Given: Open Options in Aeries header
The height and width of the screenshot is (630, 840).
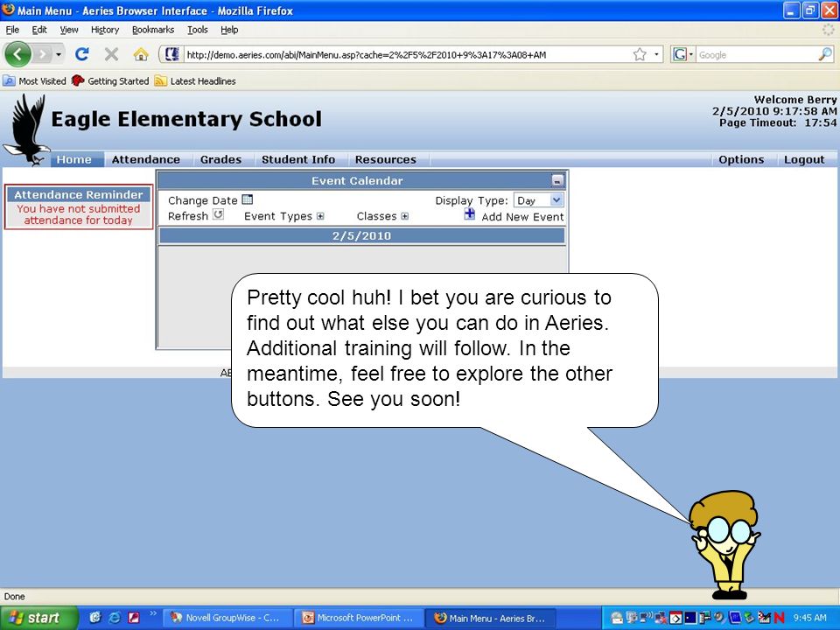Looking at the screenshot, I should tap(741, 159).
